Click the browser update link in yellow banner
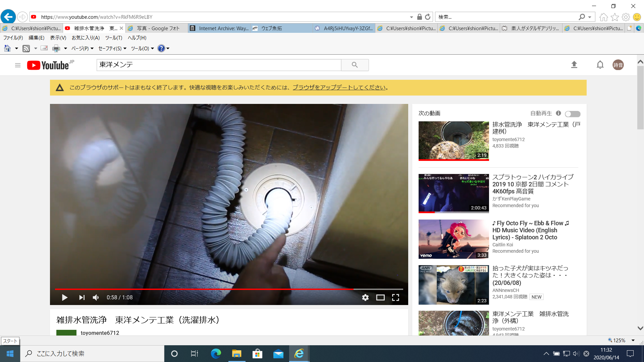Viewport: 644px width, 362px height. (x=339, y=87)
